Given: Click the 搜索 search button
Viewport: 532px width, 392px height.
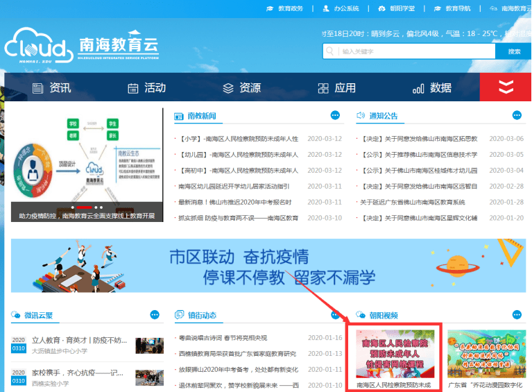Looking at the screenshot, I should click(x=514, y=51).
